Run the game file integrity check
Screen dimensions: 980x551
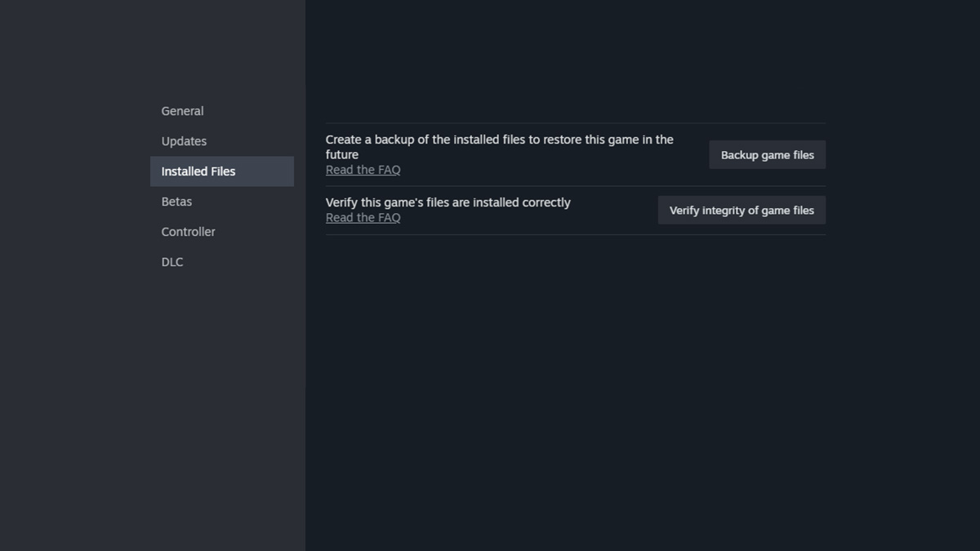click(742, 211)
